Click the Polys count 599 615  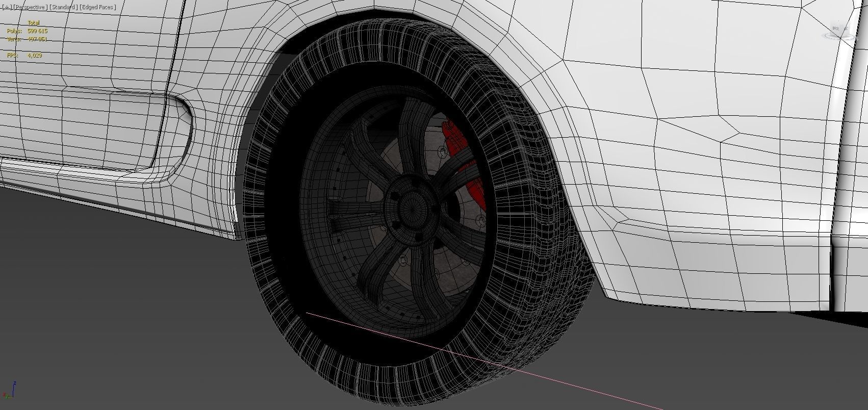pyautogui.click(x=37, y=31)
